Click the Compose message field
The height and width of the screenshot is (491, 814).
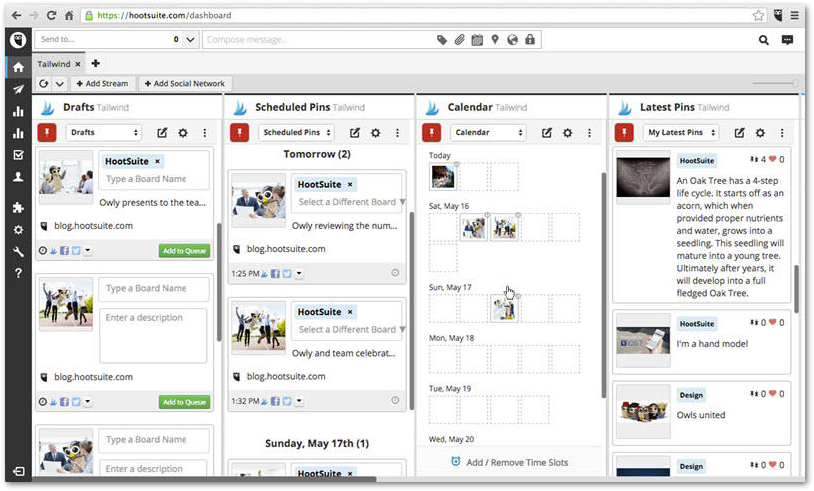(x=319, y=39)
